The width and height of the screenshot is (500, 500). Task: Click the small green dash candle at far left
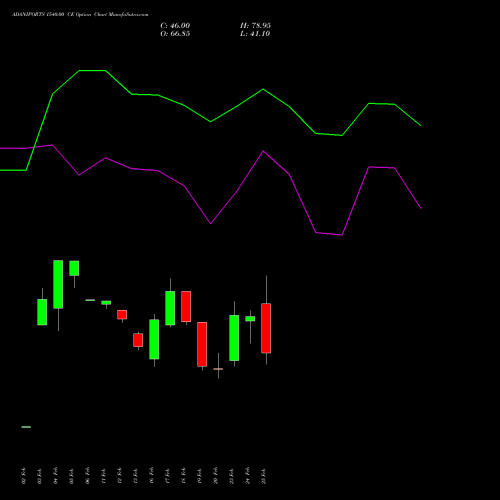tap(26, 427)
